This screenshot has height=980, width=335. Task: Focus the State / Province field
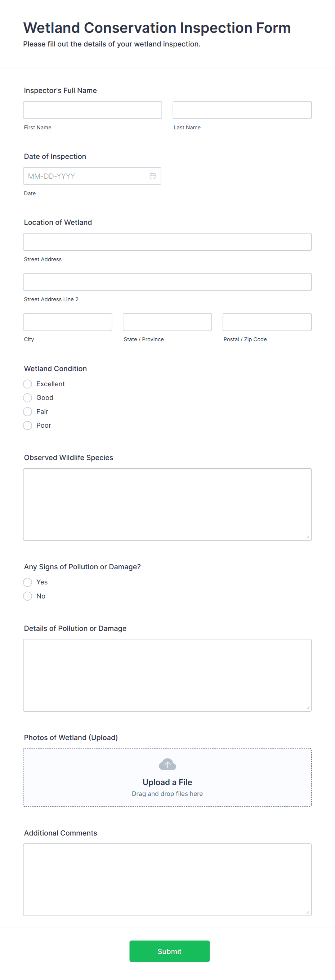pyautogui.click(x=167, y=322)
